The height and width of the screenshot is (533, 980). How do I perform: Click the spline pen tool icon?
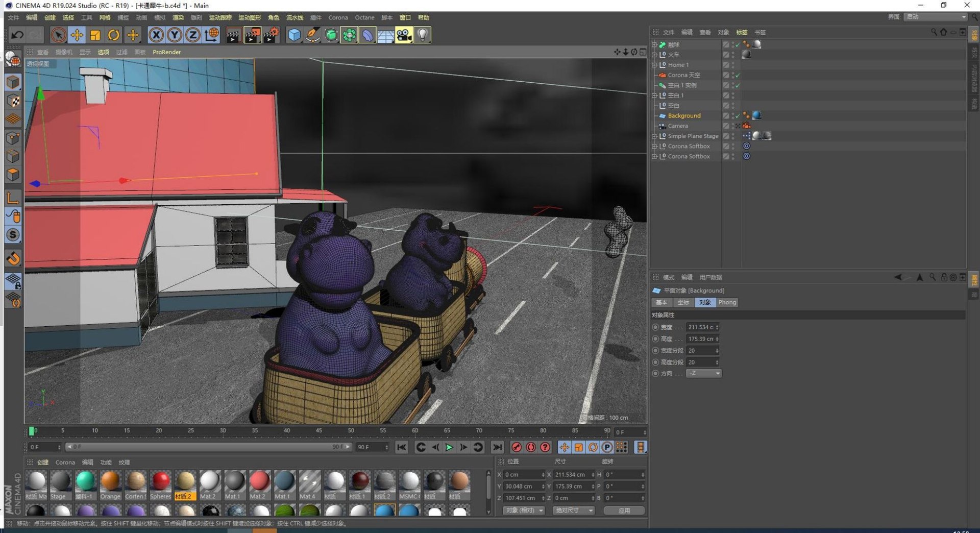click(313, 35)
